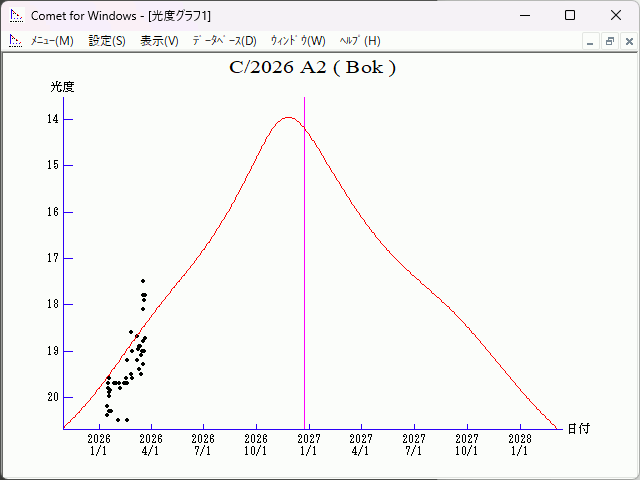
Task: Close the inner 光度グラフ1 graph window
Action: pos(627,41)
